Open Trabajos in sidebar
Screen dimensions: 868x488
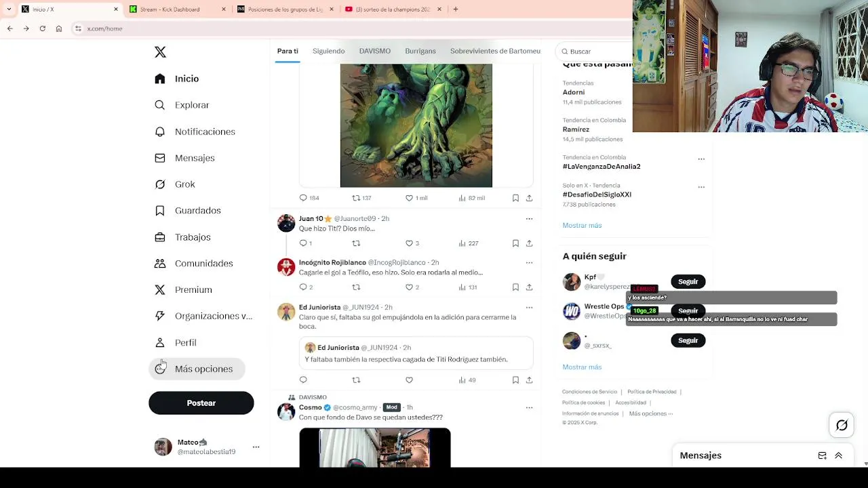point(182,237)
